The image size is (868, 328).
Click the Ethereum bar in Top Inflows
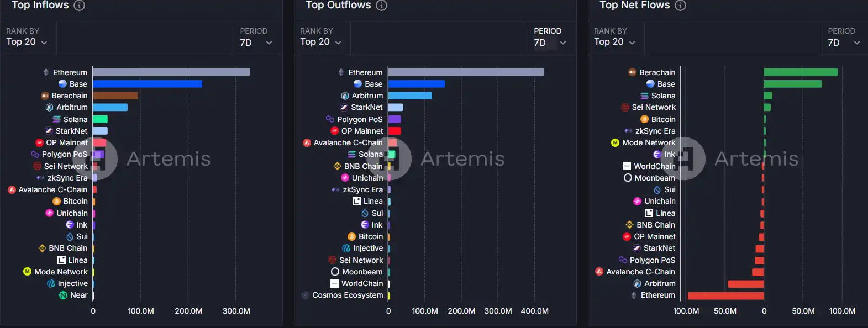[x=171, y=72]
